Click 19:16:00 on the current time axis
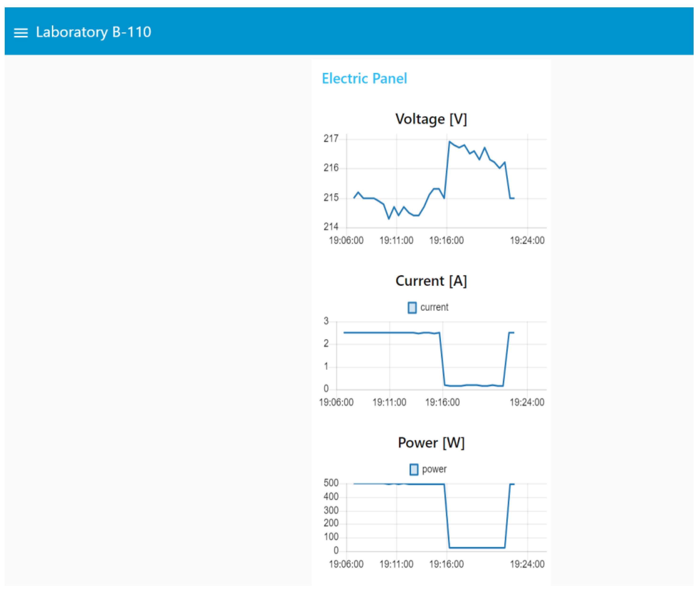 [442, 402]
